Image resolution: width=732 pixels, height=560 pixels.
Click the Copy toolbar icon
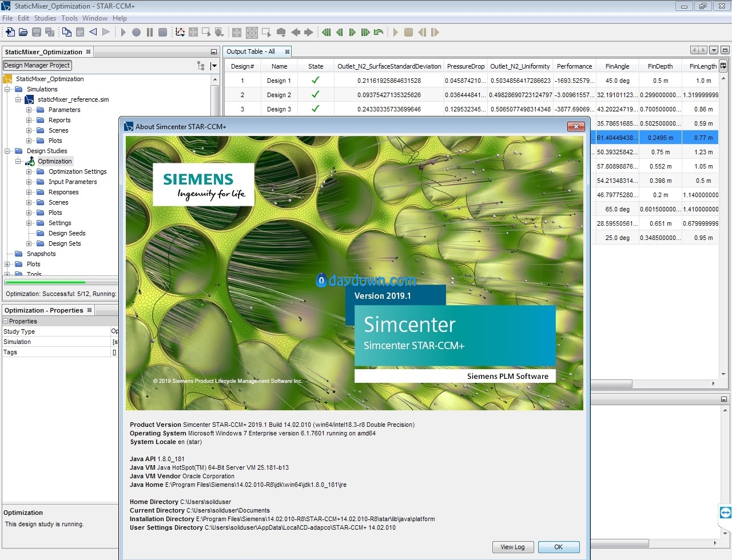tap(67, 32)
